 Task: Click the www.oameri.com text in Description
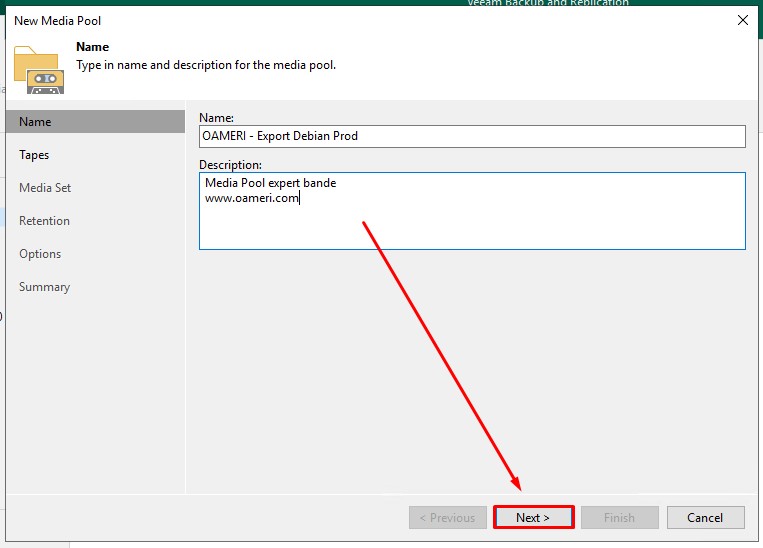(252, 198)
